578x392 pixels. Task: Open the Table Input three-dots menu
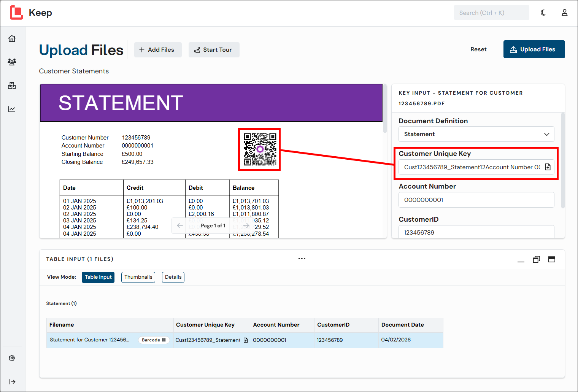click(302, 259)
